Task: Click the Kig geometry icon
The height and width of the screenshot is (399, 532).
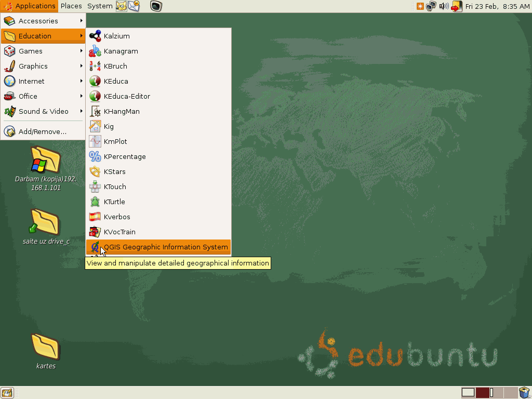Action: click(x=95, y=126)
